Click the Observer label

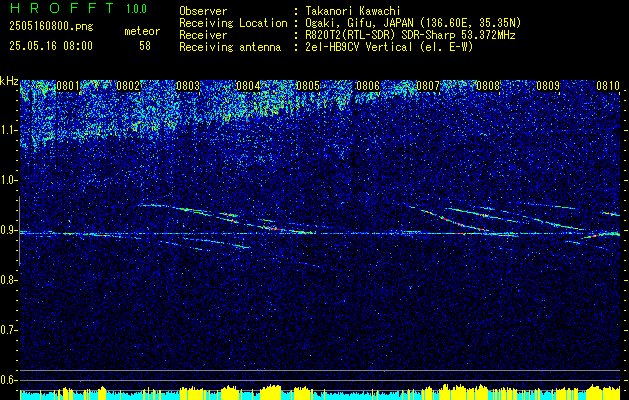pyautogui.click(x=203, y=11)
